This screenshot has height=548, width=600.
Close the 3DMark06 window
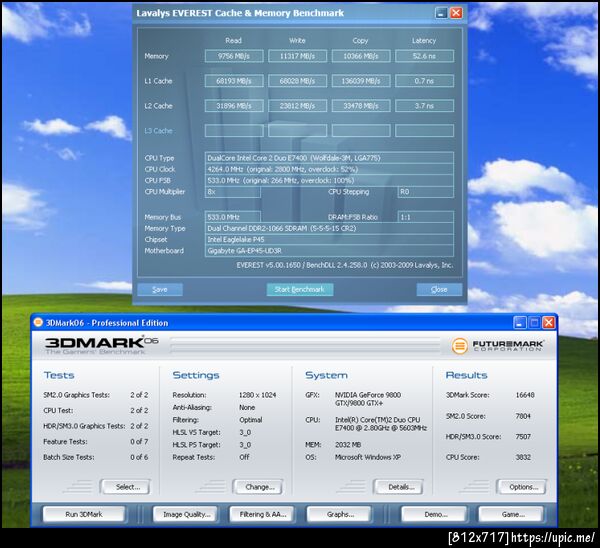(549, 323)
